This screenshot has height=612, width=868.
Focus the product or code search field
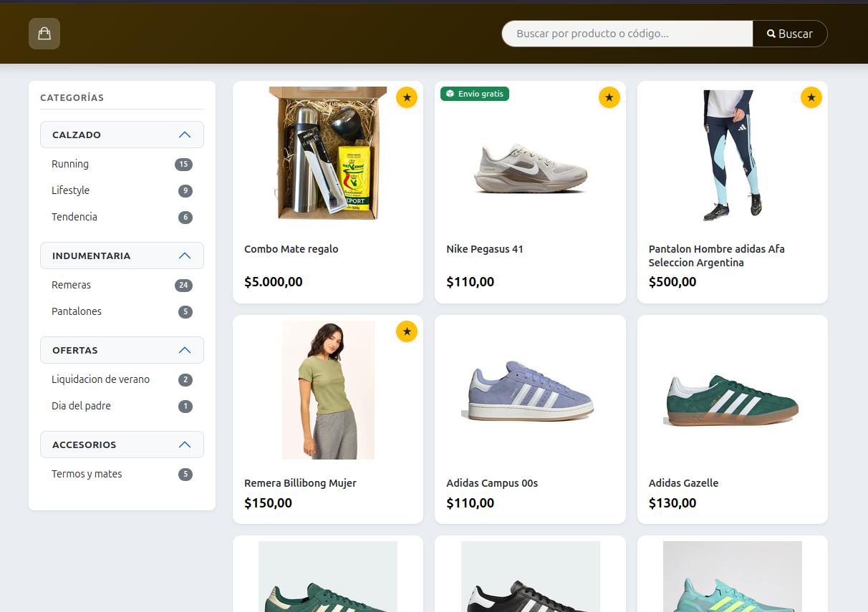[627, 34]
